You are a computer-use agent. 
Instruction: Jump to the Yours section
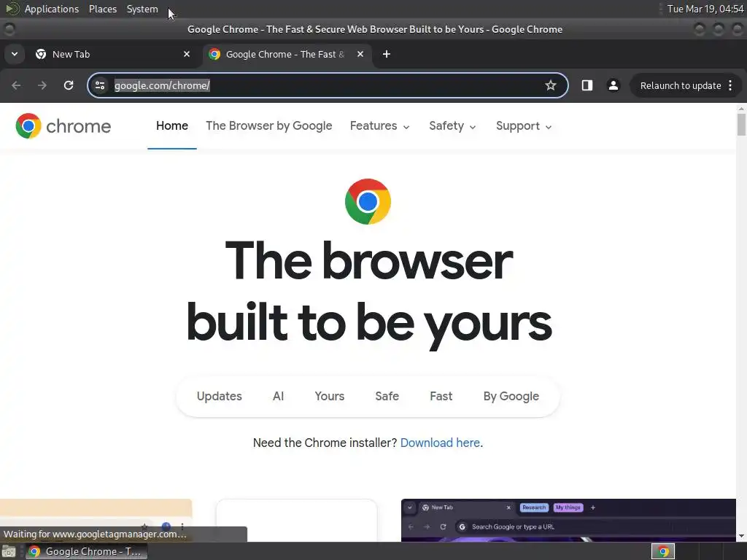[x=330, y=396]
